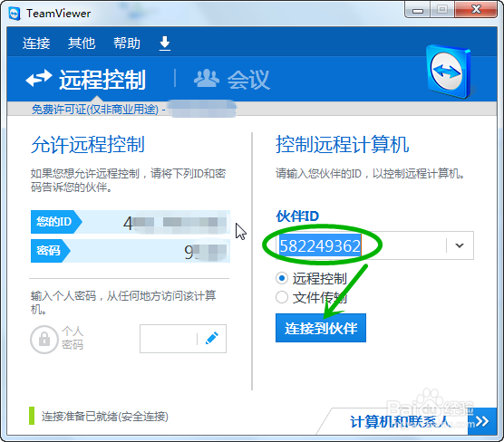Screen dimensions: 504x442
Task: Expand the 伙伴ID dropdown arrow
Action: pos(460,245)
